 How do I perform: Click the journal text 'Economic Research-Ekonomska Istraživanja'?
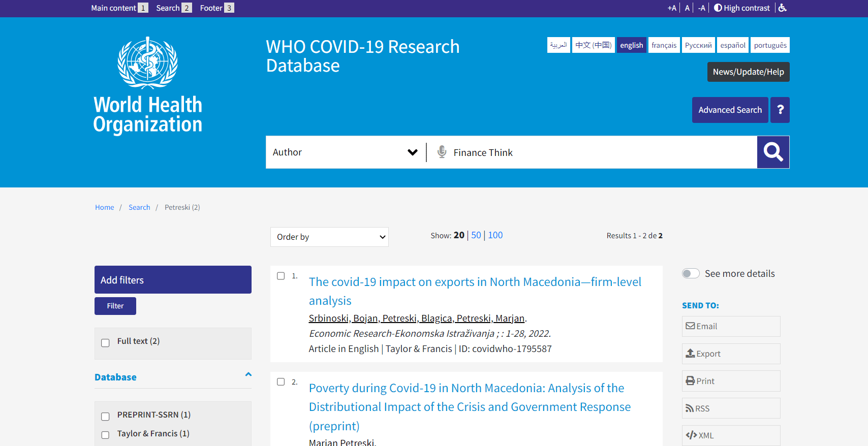click(401, 333)
